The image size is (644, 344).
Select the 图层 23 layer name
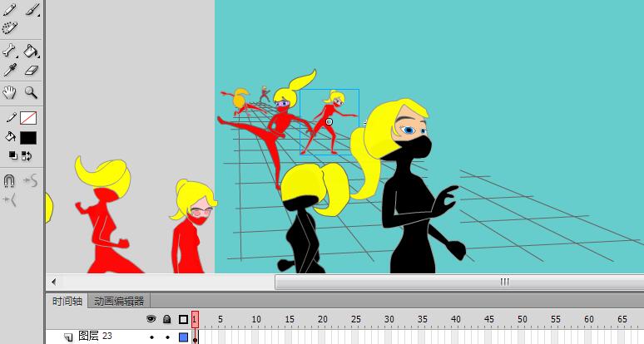pos(95,337)
